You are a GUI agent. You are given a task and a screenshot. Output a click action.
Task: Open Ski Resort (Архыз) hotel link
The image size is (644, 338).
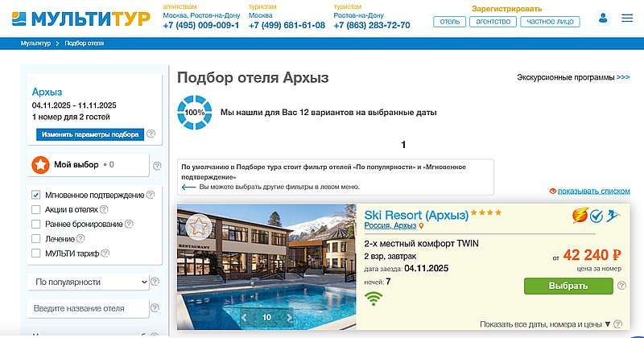[416, 215]
